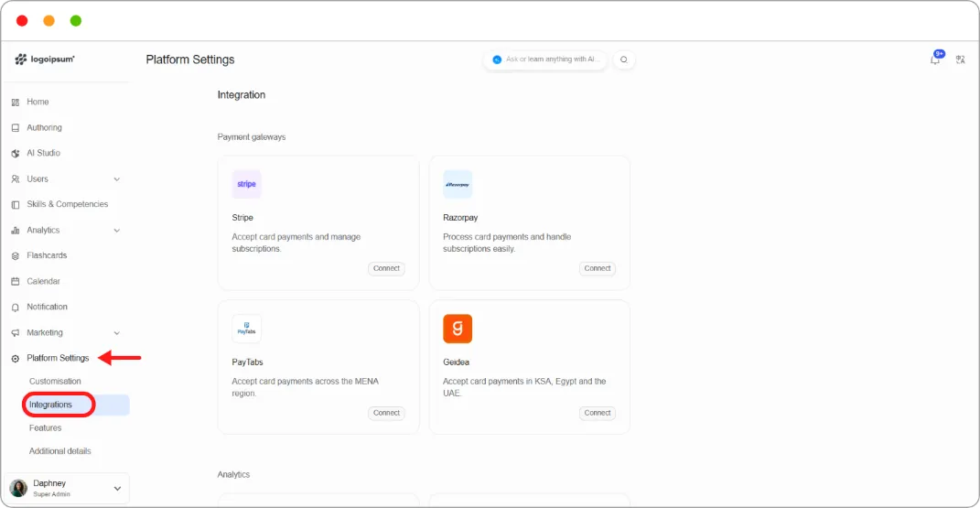Viewport: 980px width, 508px height.
Task: Click the AI Studio icon
Action: click(16, 153)
